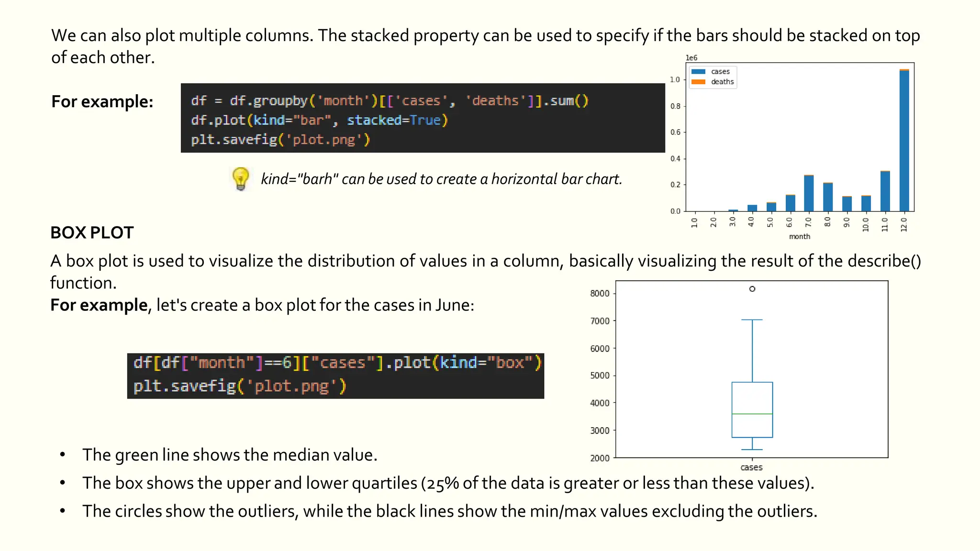Click plt.savefig line in the box plot code
Screen dimensions: 980x551
point(239,386)
